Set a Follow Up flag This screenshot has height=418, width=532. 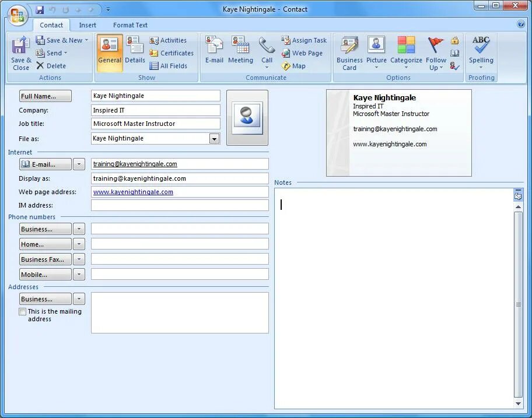tap(436, 54)
